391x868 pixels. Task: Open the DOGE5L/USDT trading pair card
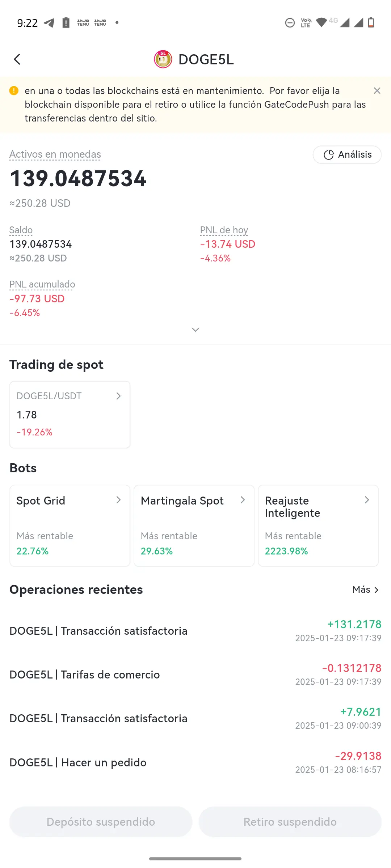click(x=70, y=414)
